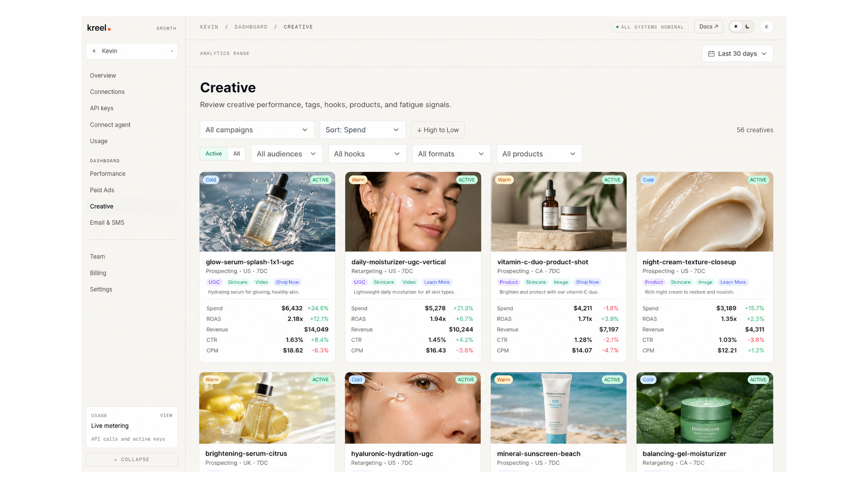Collapse the sidebar

tap(132, 460)
